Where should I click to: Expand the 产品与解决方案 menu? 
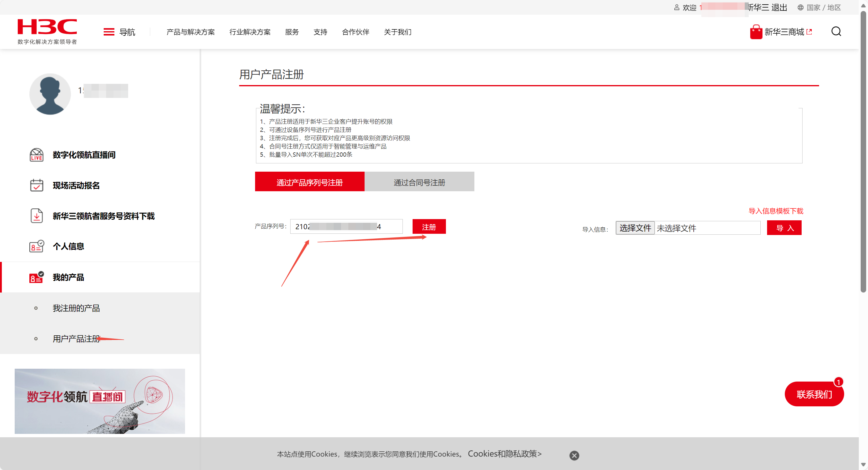point(190,32)
